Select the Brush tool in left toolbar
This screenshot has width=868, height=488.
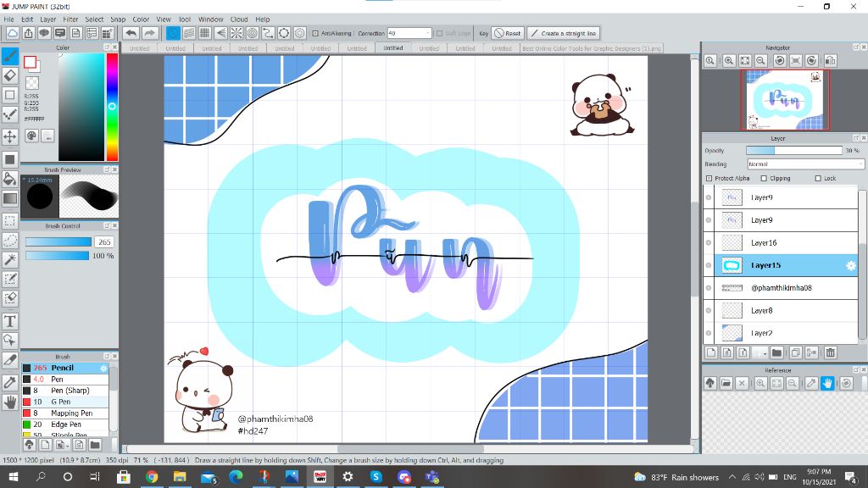coord(10,56)
